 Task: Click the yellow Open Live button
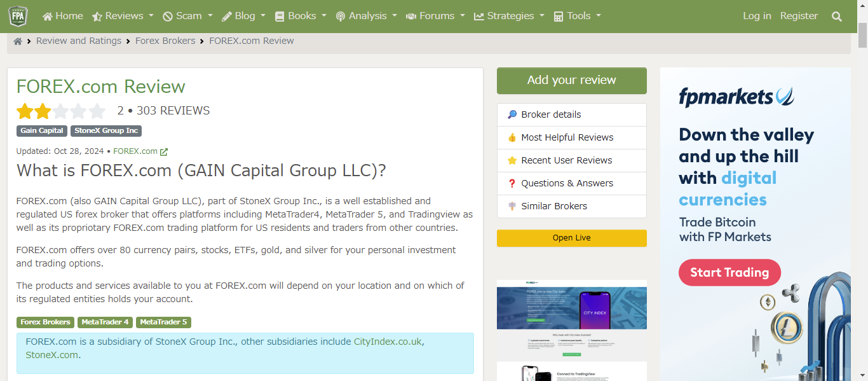tap(571, 238)
